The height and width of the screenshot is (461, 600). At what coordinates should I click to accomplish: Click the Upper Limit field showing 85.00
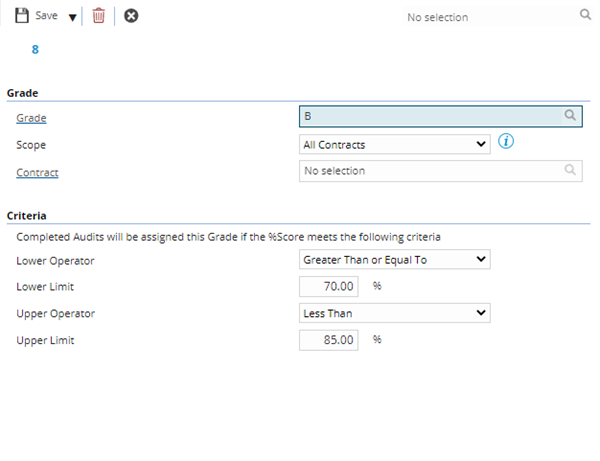pos(329,340)
